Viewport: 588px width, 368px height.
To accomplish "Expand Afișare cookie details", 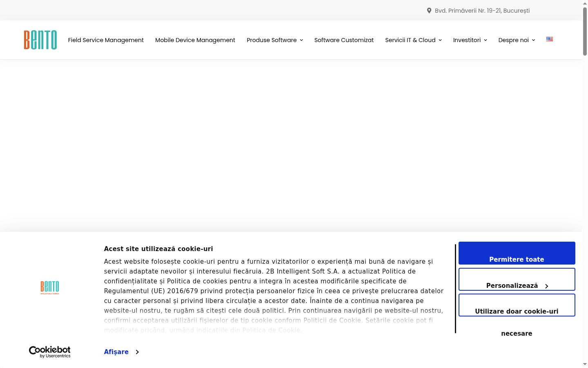I will (x=121, y=352).
